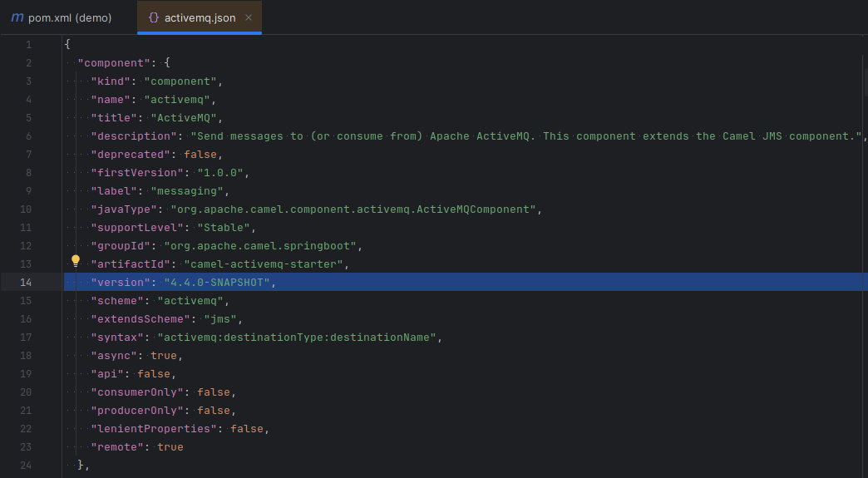Click the JSON braces icon on activemq.json tab

pos(154,17)
